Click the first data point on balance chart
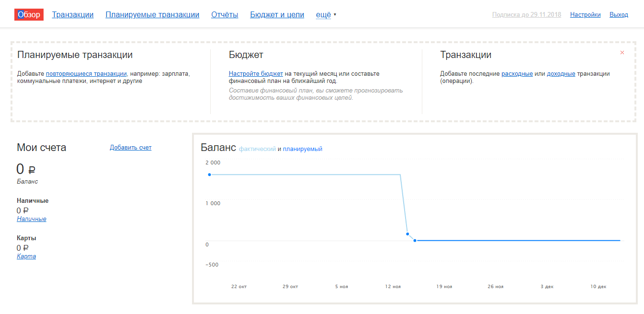The image size is (644, 314). point(210,174)
